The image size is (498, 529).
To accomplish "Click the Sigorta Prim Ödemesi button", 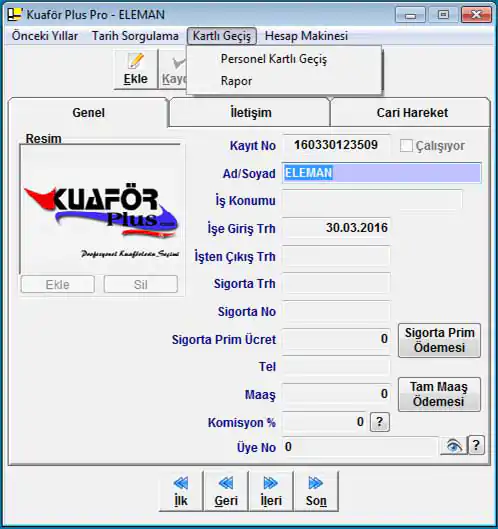I will [439, 340].
